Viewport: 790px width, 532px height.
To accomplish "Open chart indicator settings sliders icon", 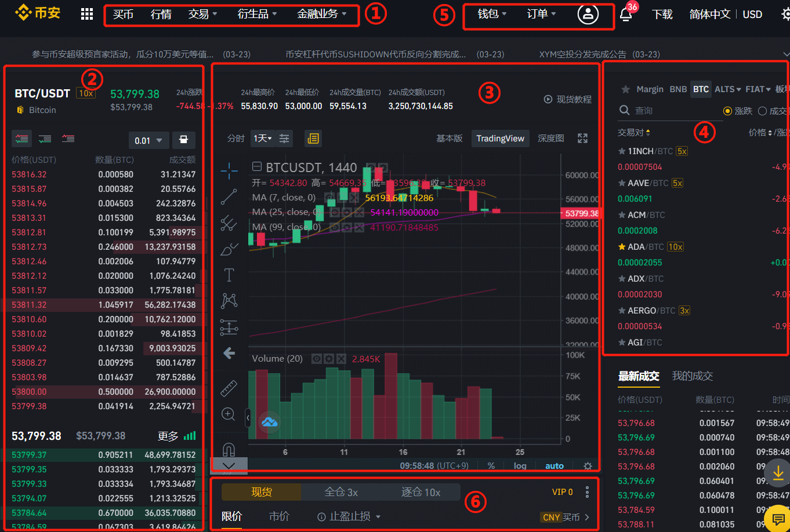I will click(284, 139).
